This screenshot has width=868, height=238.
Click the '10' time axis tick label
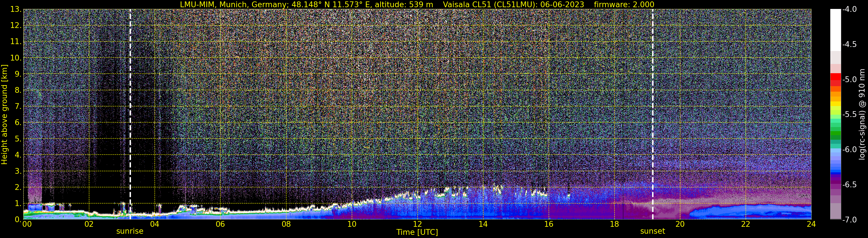pos(352,224)
